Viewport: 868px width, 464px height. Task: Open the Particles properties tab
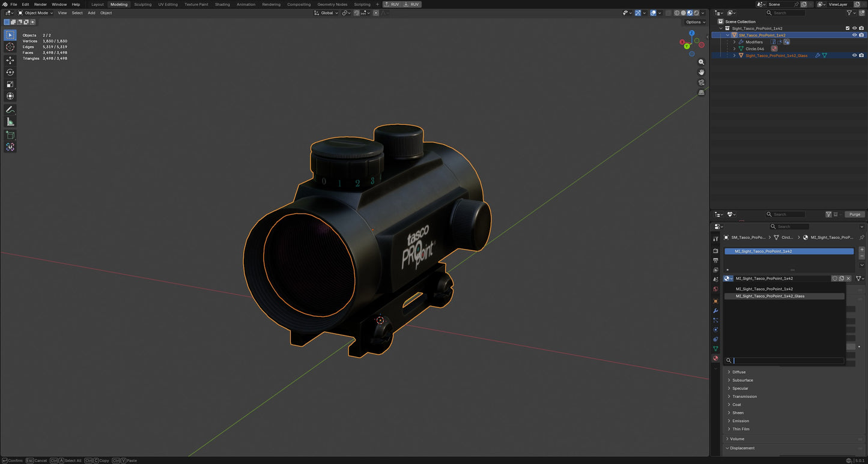click(715, 321)
